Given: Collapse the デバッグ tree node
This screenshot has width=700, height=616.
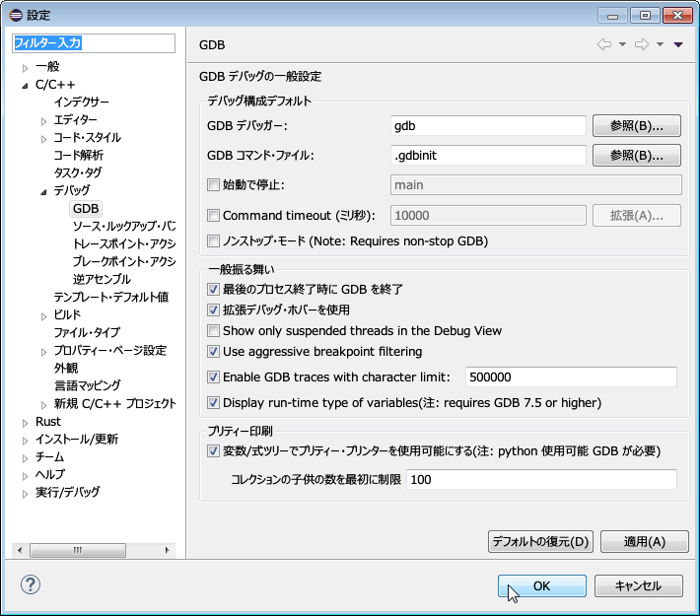Looking at the screenshot, I should [x=43, y=192].
